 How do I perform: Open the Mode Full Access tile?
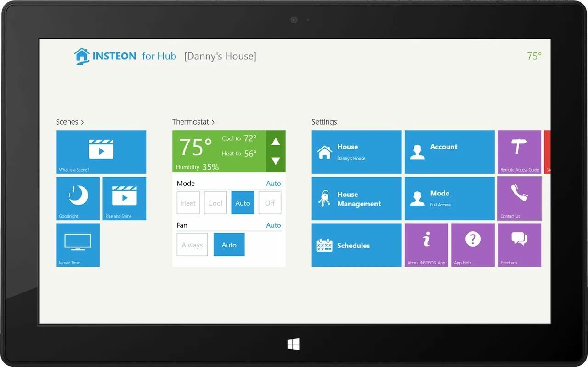pyautogui.click(x=449, y=198)
